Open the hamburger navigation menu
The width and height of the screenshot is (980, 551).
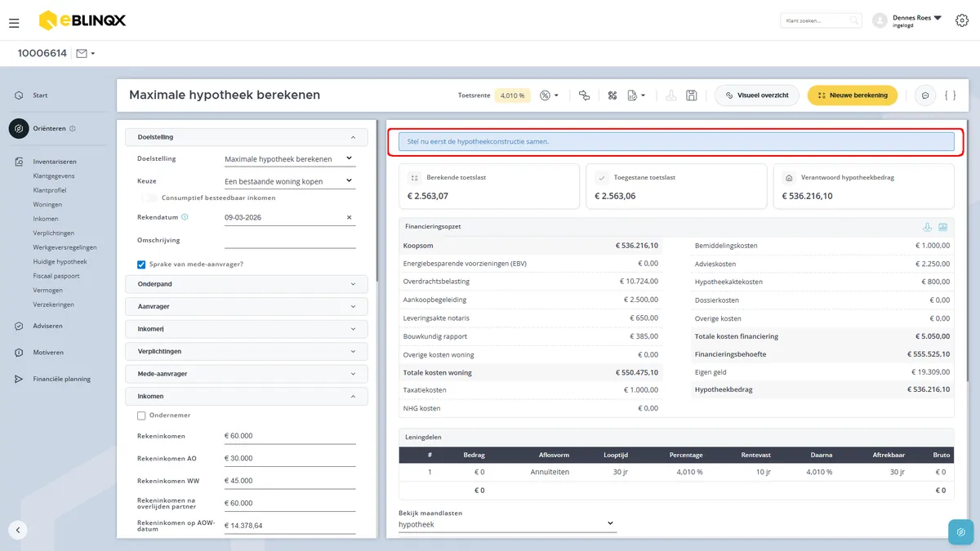tap(14, 22)
